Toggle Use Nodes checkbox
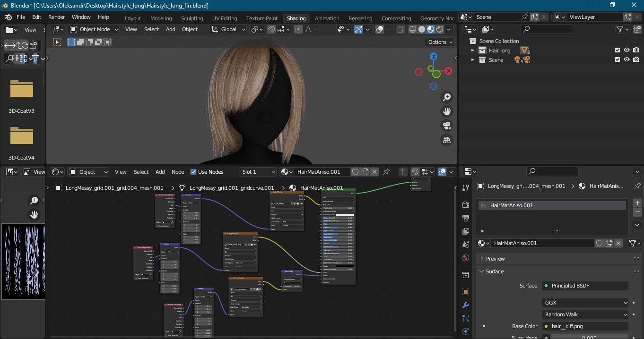644x339 pixels. pyautogui.click(x=193, y=172)
